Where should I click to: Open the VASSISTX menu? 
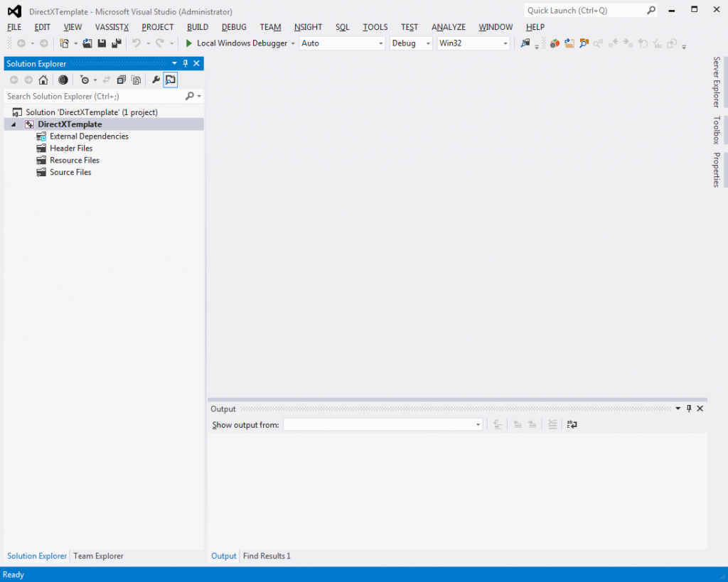click(x=112, y=27)
